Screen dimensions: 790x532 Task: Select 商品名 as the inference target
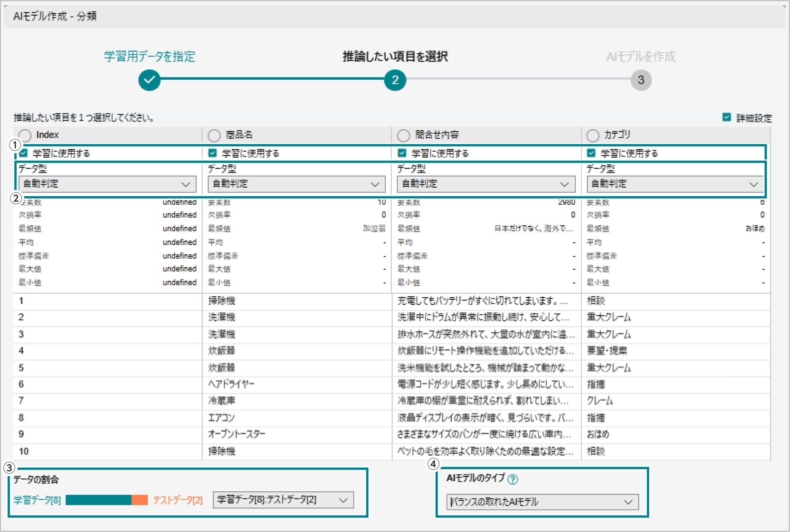[214, 135]
